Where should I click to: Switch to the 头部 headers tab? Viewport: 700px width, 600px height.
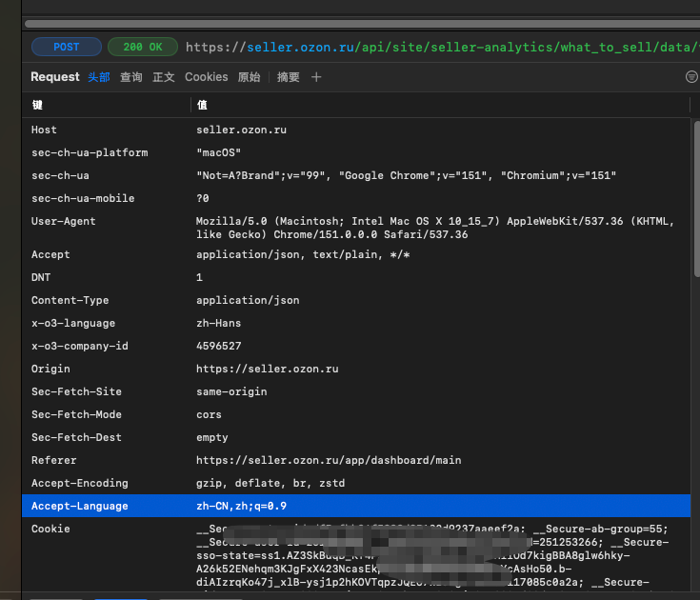click(x=99, y=77)
